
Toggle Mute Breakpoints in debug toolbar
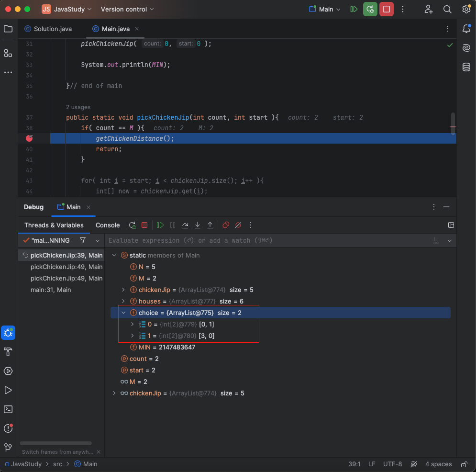pyautogui.click(x=238, y=225)
